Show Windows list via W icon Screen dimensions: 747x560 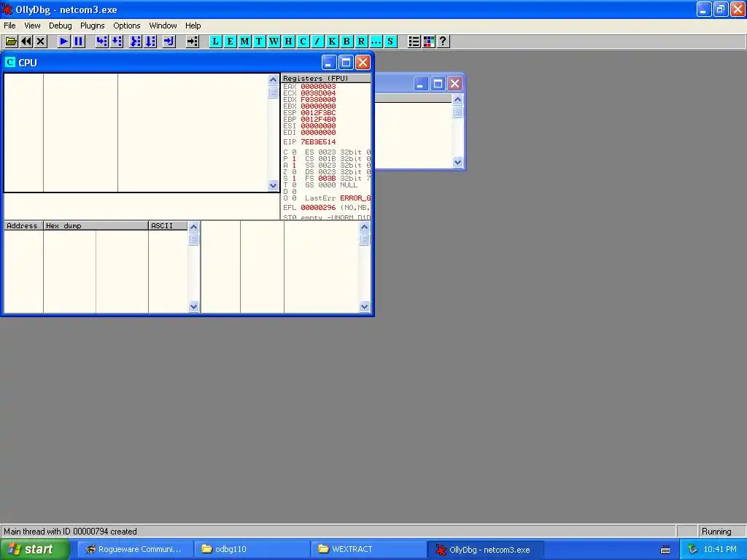(x=274, y=42)
